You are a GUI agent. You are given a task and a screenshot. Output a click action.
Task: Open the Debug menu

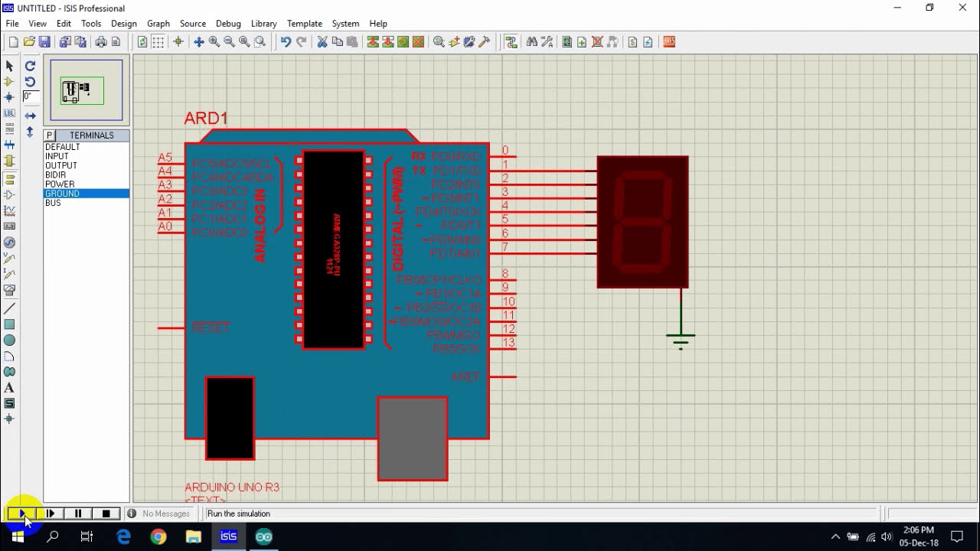click(228, 24)
